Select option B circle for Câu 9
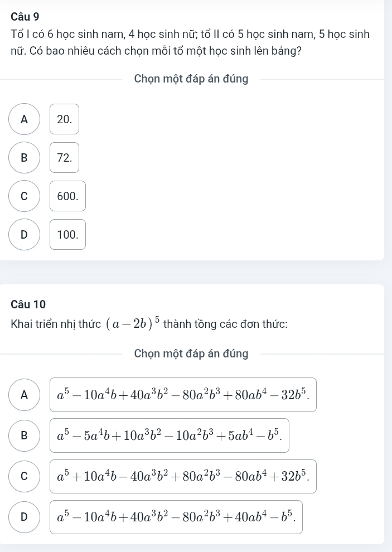Viewport: 392px width, 552px height. coord(25,157)
